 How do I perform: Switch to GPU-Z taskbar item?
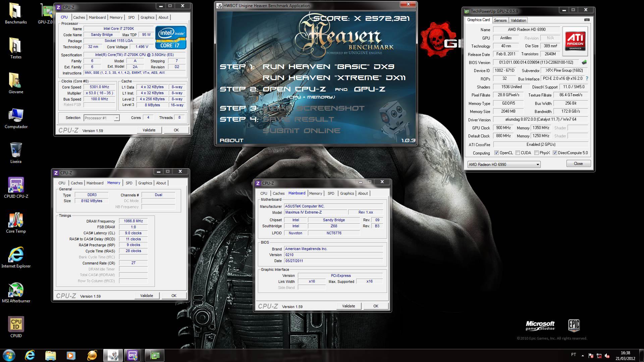point(155,355)
